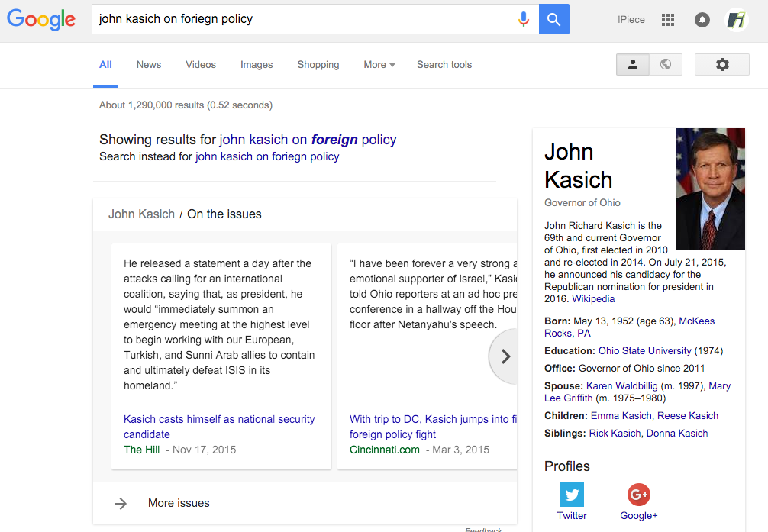This screenshot has height=532, width=768.
Task: Click 'About 1,290,000 results (0.52 seconds)' text
Action: tap(186, 105)
